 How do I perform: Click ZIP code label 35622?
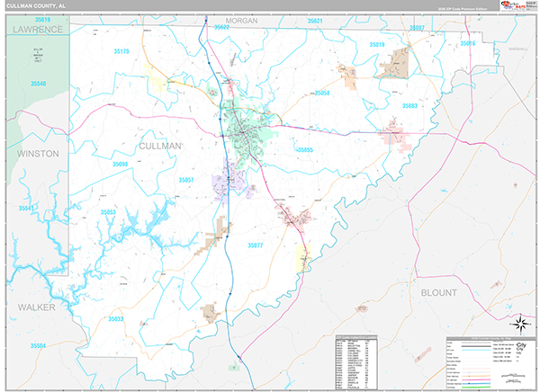(x=221, y=27)
